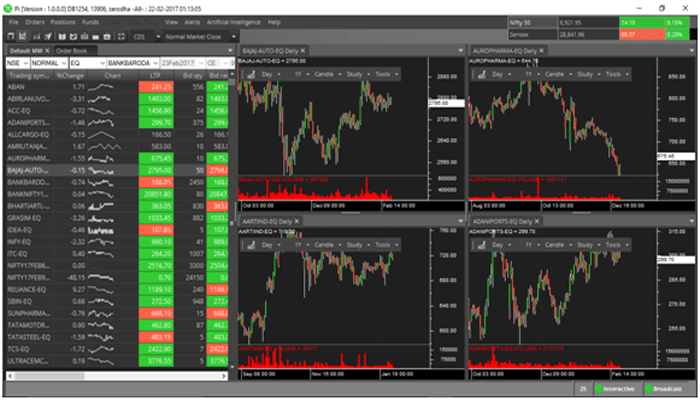
Task: Click the rocket-shaped icon in main toolbar
Action: (x=48, y=37)
